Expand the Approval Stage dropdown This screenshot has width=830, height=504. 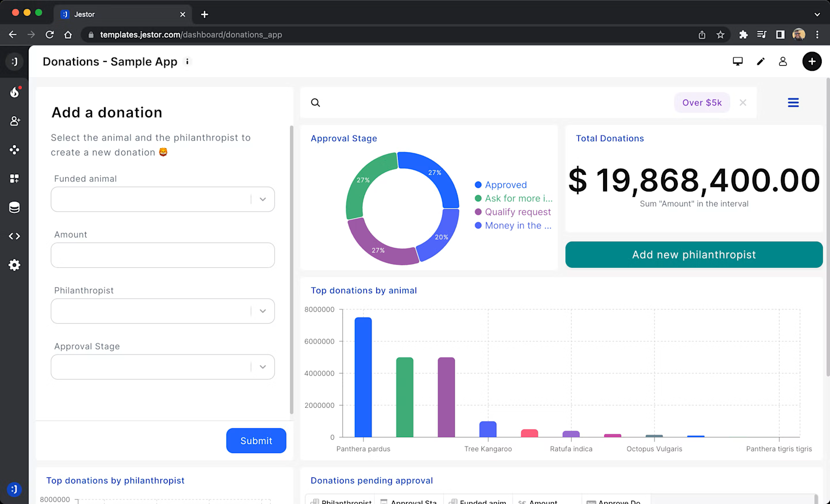click(262, 367)
